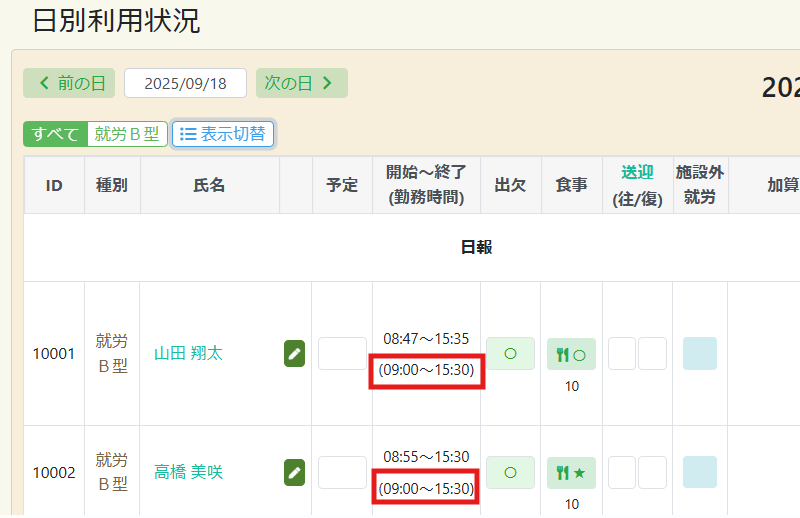Open 山田 翔太 name link
Viewport: 800px width, 518px height.
point(188,353)
